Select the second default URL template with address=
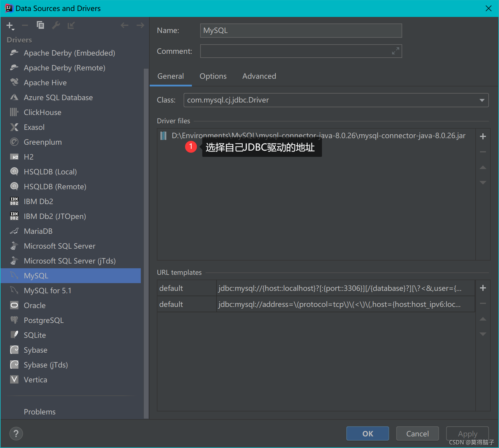The width and height of the screenshot is (499, 448). pos(316,304)
